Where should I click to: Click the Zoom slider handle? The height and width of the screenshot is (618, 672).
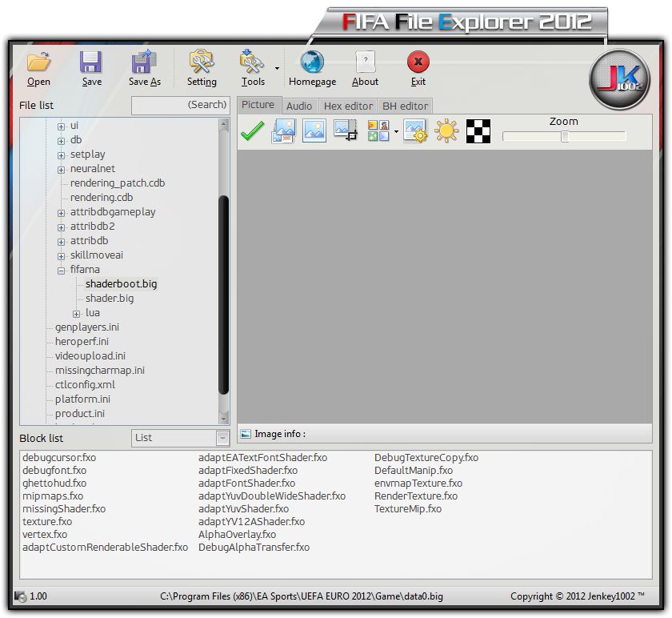pos(564,137)
